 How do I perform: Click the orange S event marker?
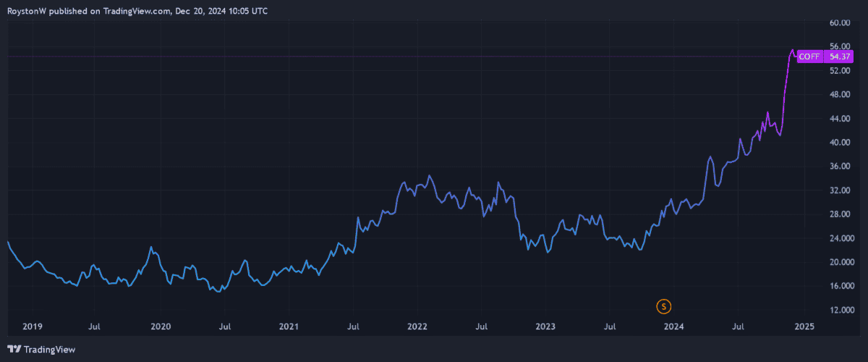663,306
